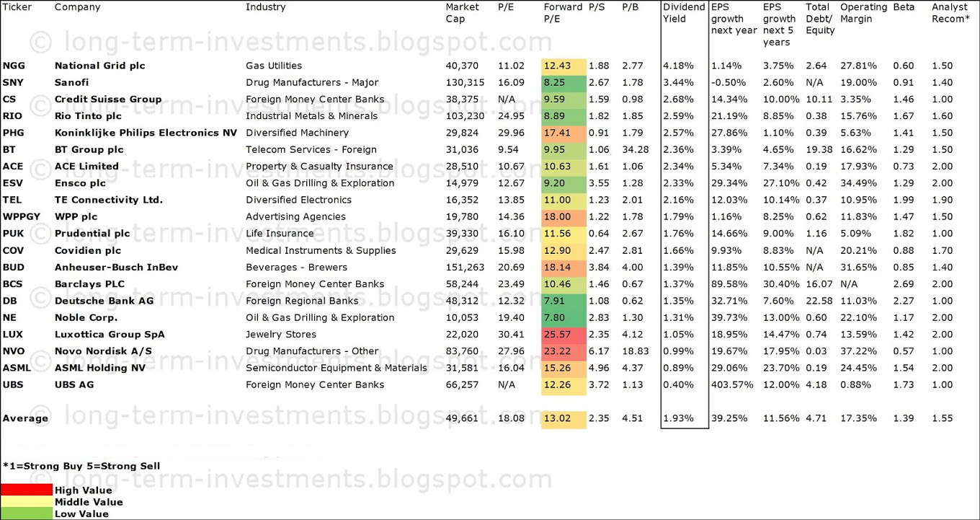Click the Total Debt/Equity column header
The height and width of the screenshot is (520, 980).
click(x=820, y=19)
